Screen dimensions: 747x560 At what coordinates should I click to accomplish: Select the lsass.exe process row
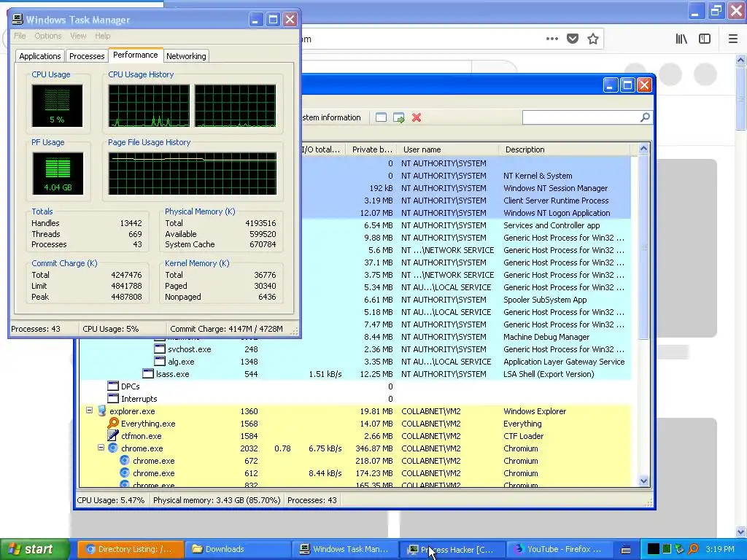point(355,374)
